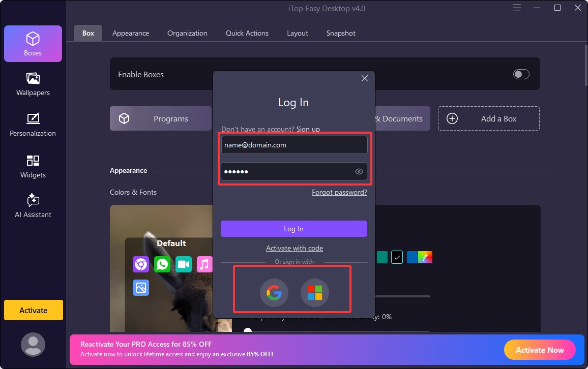Open the Personalization section
Viewport: 588px width, 369px height.
pyautogui.click(x=33, y=125)
